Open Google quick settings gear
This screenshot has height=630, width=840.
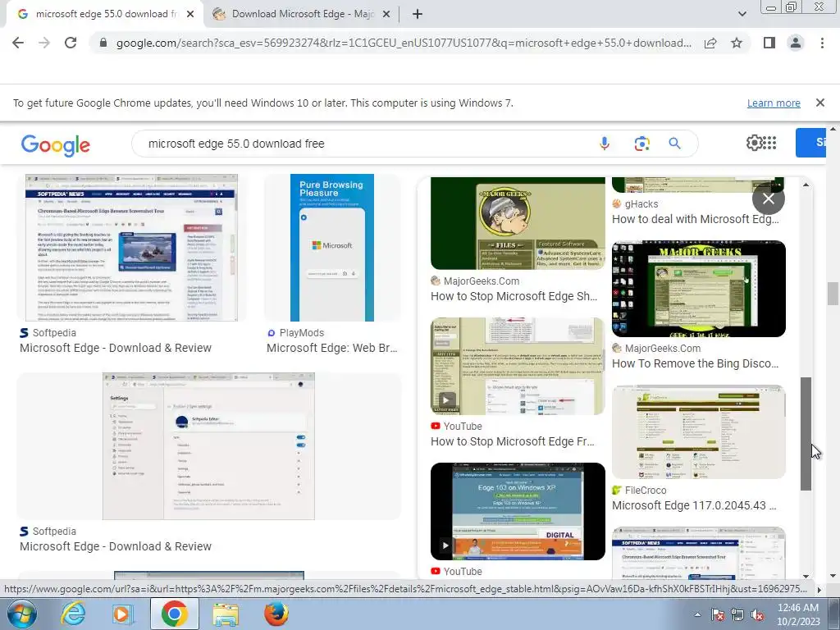(x=754, y=143)
